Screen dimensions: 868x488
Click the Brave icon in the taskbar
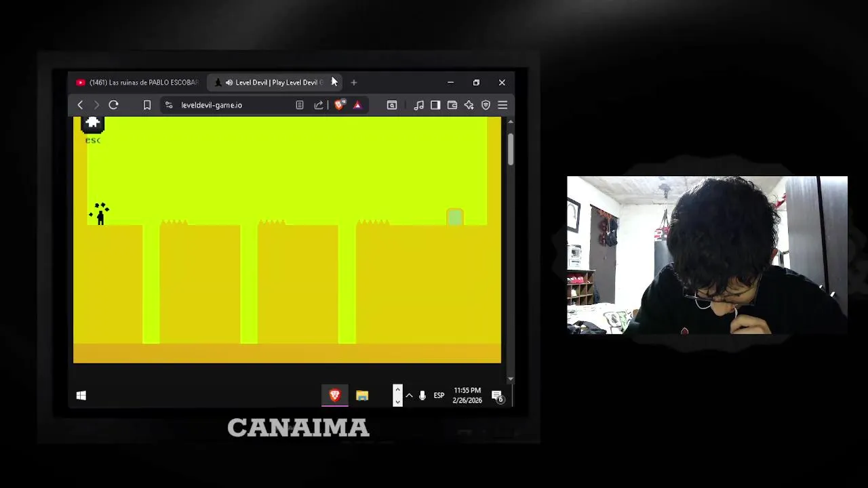[x=335, y=395]
